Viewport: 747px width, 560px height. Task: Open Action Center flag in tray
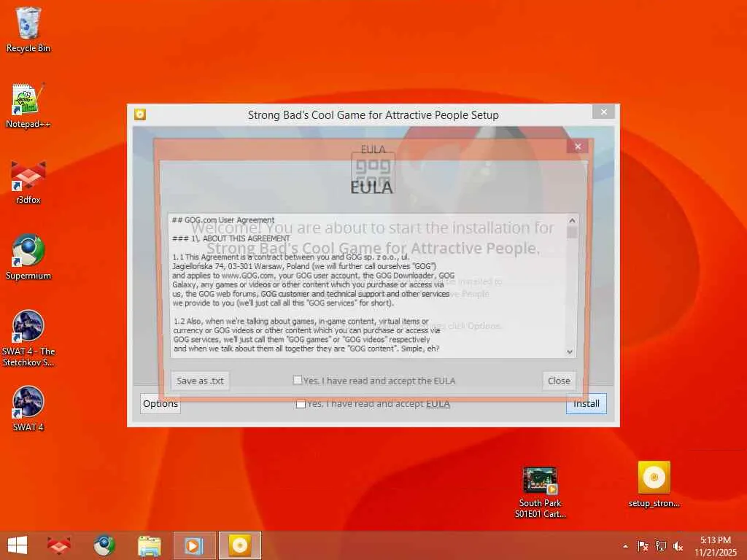tap(643, 546)
